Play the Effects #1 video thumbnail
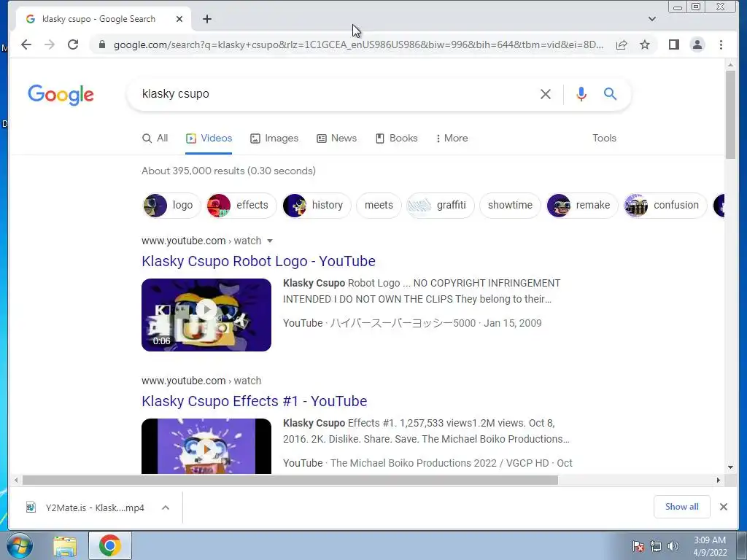The width and height of the screenshot is (747, 560). [206, 446]
